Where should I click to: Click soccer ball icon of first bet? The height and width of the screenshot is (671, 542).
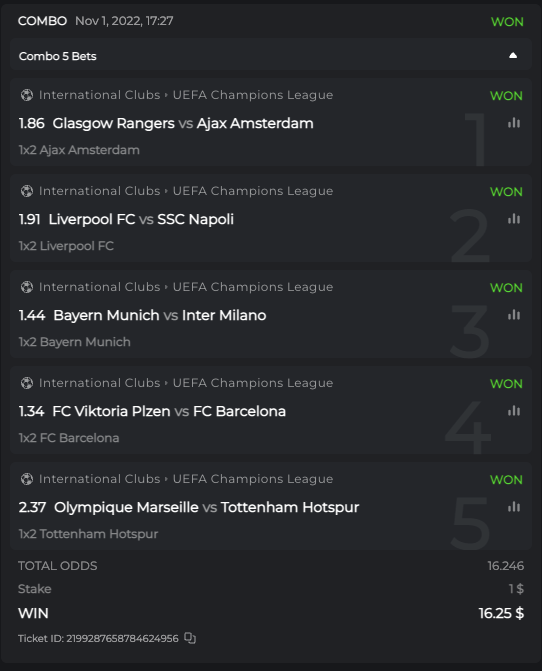pyautogui.click(x=27, y=95)
